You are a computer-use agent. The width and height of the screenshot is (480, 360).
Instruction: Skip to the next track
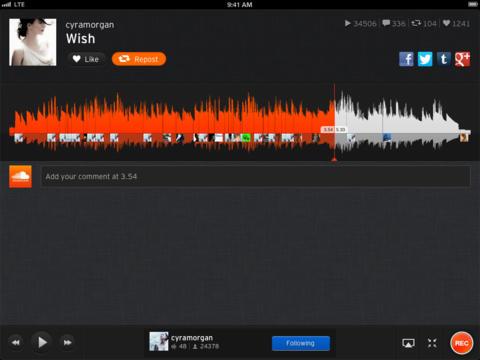(x=67, y=343)
